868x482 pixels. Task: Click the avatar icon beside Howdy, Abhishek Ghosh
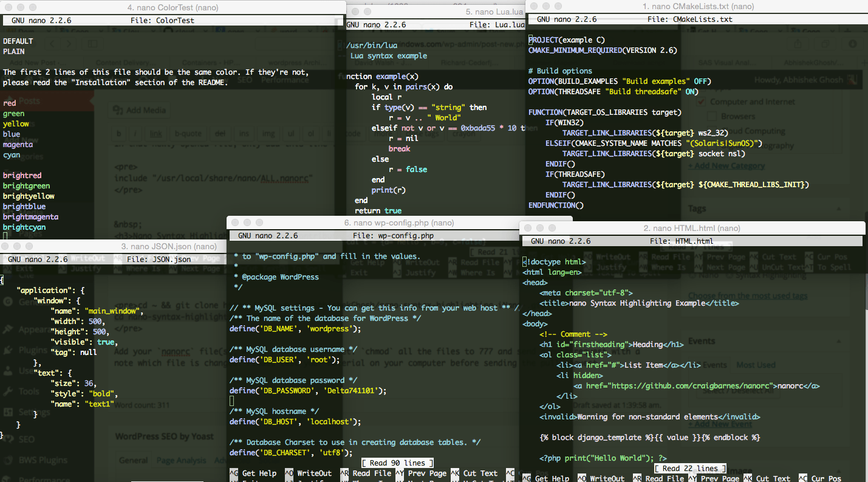[x=852, y=80]
